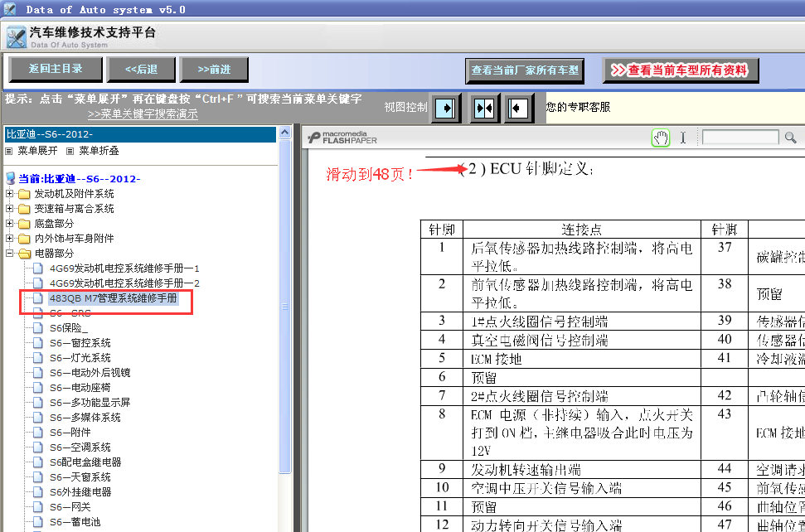Screen dimensions: 805x532
Task: Click the Macromedia FlashPaper logo
Action: [x=342, y=138]
